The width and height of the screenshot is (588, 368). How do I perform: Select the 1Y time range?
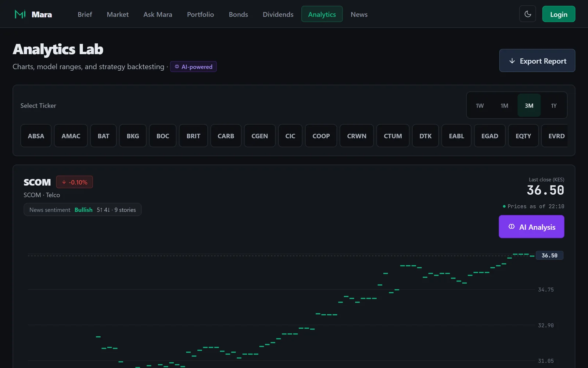tap(554, 106)
